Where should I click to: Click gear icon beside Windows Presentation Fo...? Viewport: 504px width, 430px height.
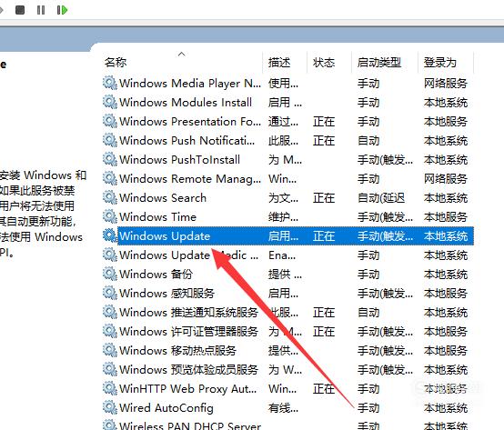pos(110,121)
